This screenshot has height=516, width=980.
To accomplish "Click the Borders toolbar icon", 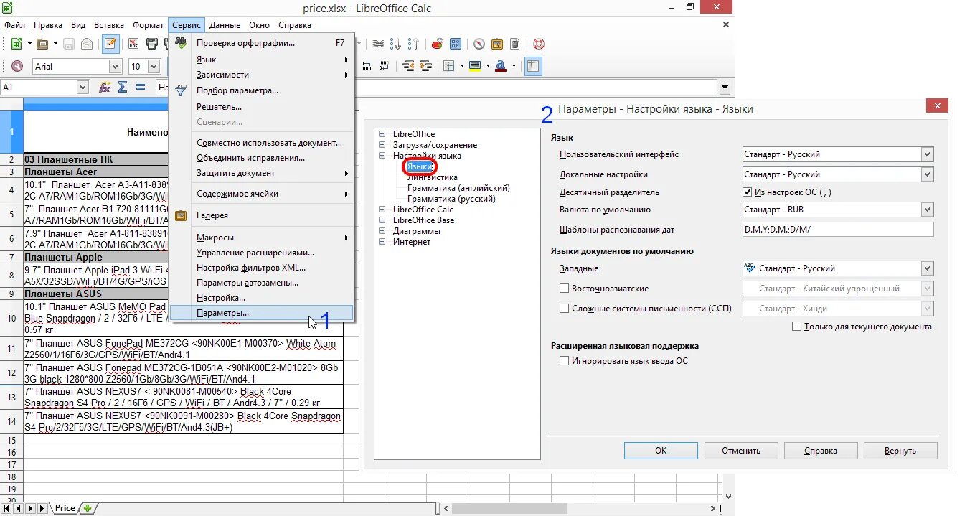I will 449,66.
